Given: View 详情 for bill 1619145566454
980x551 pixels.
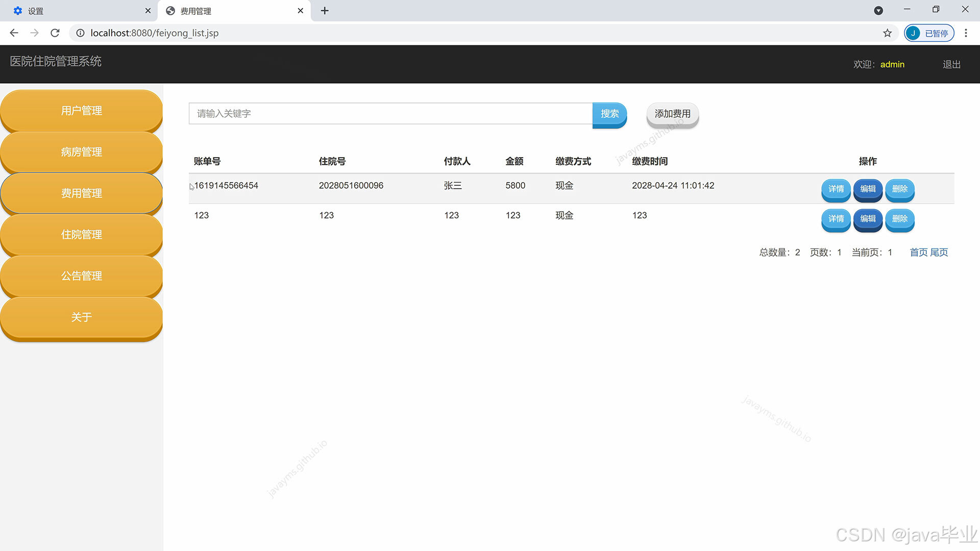Looking at the screenshot, I should pyautogui.click(x=836, y=189).
